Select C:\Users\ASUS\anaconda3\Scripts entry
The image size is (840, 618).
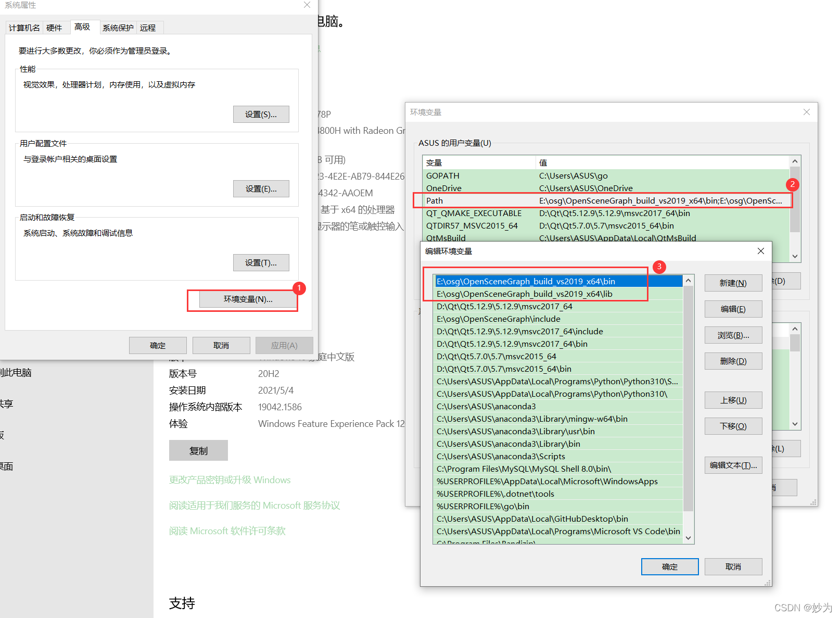coord(558,457)
